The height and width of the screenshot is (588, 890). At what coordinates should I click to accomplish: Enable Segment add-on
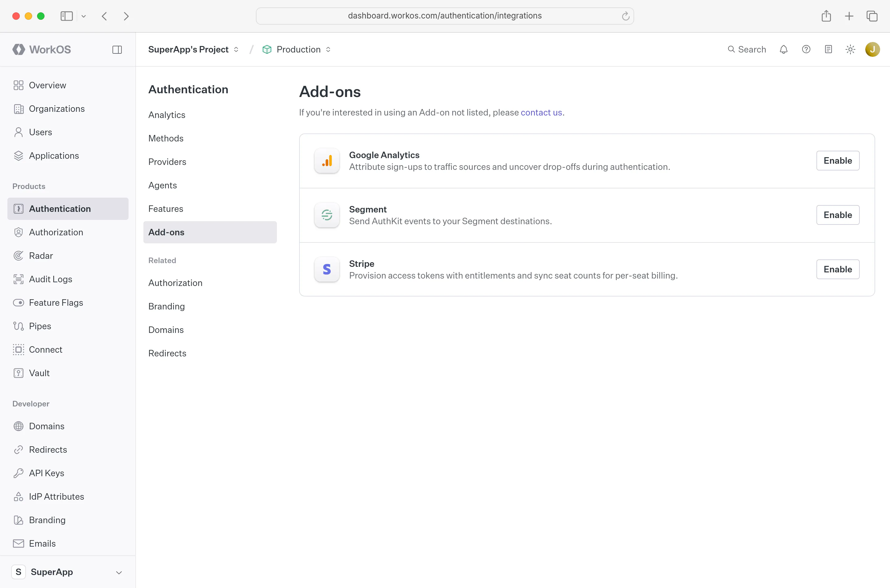(838, 215)
